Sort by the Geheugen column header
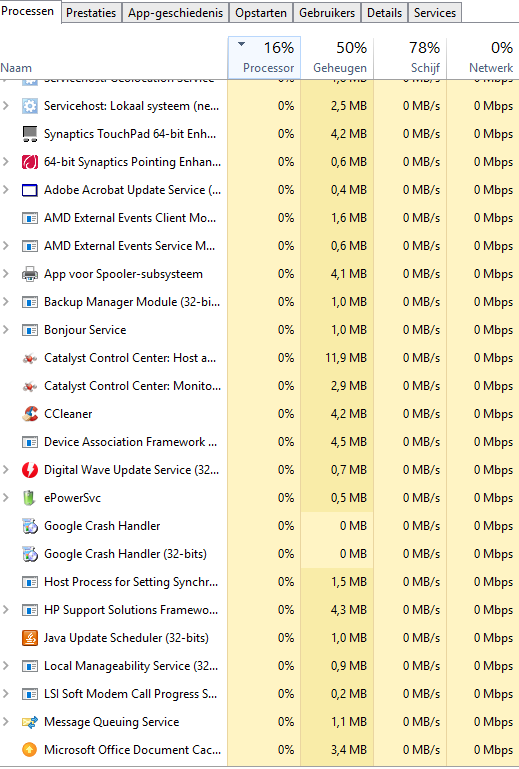Image resolution: width=519 pixels, height=769 pixels. click(x=337, y=57)
